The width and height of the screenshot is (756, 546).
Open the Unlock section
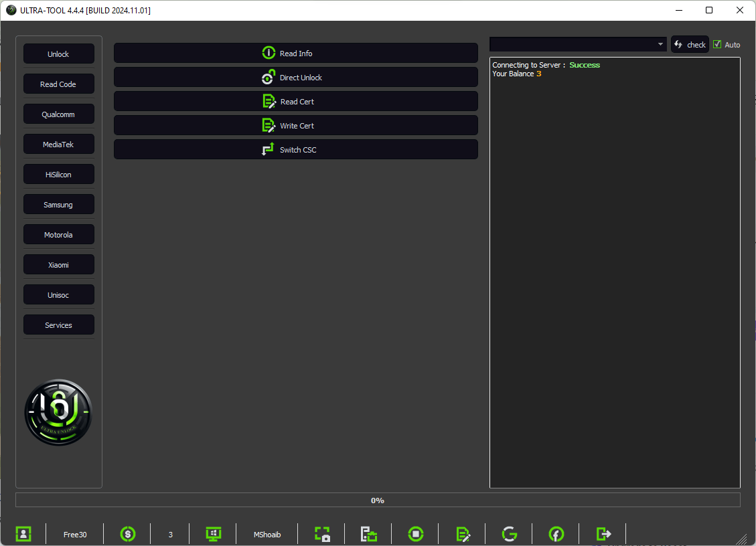point(59,54)
